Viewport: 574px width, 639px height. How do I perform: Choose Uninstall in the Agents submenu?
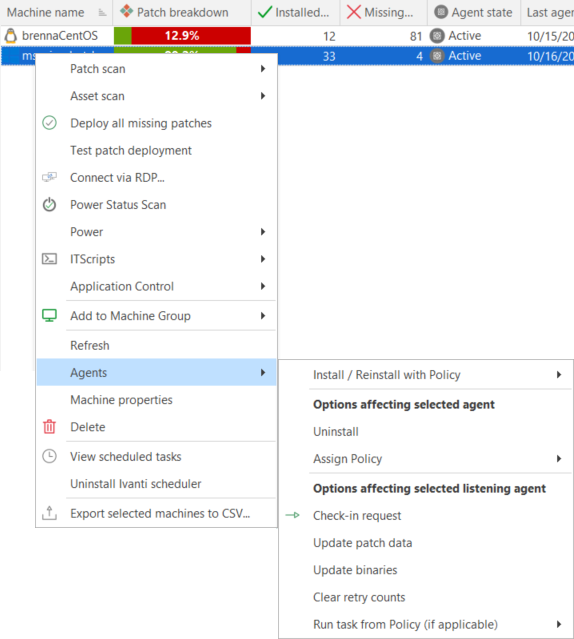click(x=426, y=431)
